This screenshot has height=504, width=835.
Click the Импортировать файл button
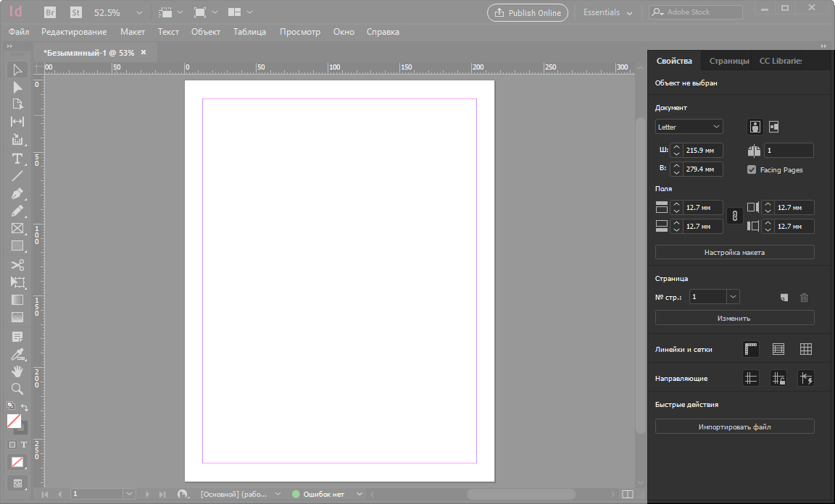point(734,427)
